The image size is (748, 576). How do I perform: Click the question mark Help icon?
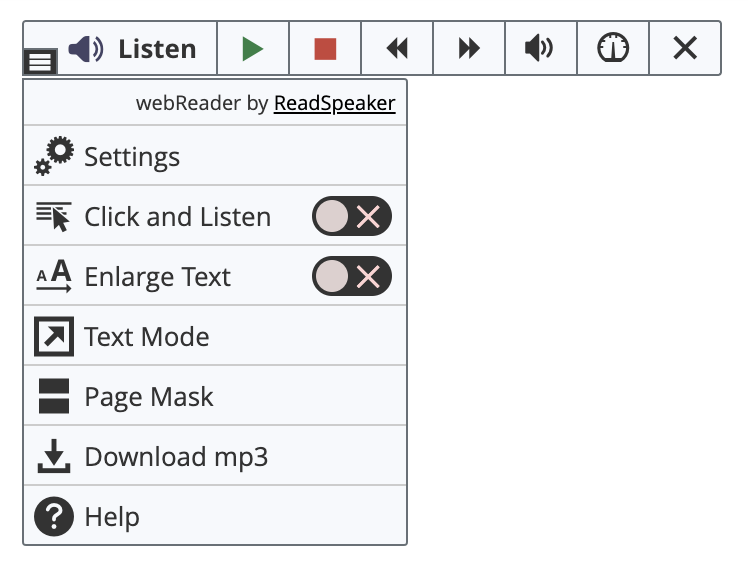[x=54, y=516]
